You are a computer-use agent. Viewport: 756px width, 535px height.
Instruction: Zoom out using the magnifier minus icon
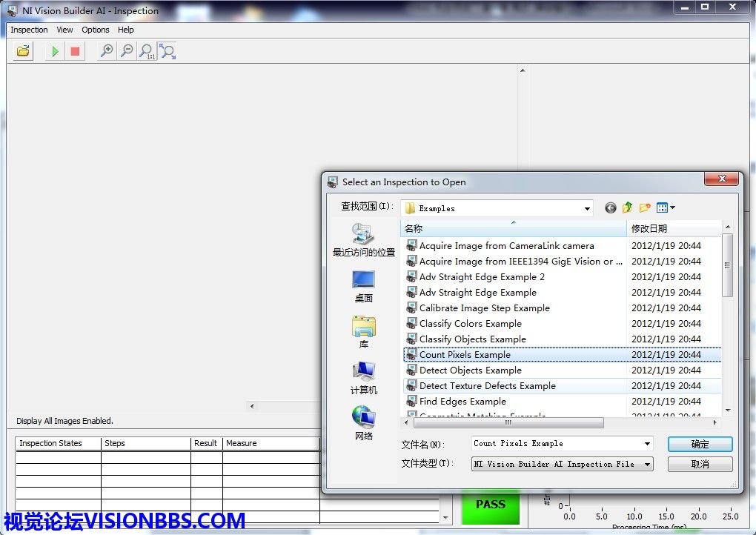127,50
